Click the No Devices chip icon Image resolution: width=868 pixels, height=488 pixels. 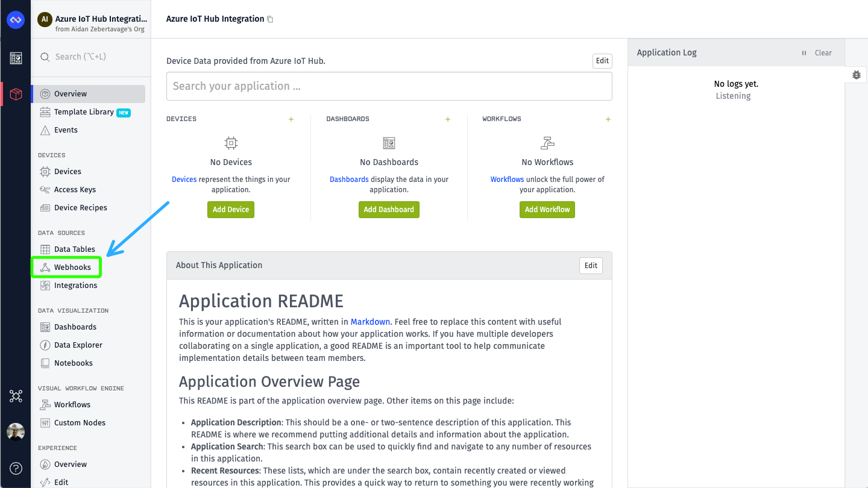tap(231, 143)
